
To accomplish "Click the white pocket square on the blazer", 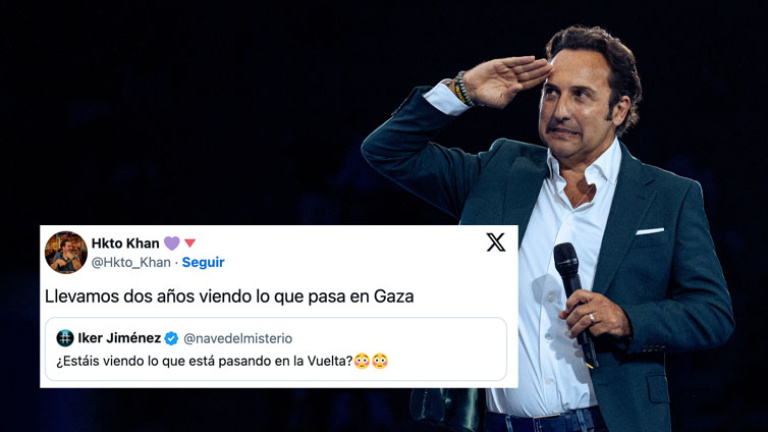I will [x=650, y=231].
